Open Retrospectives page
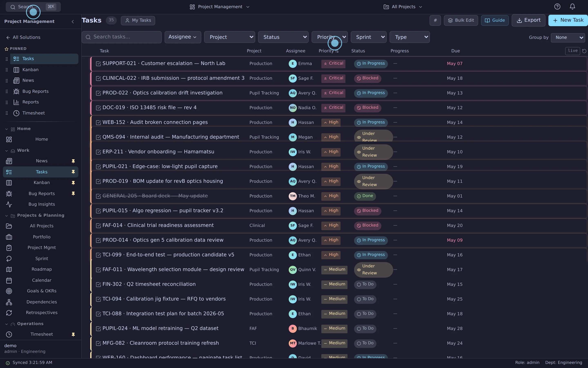This screenshot has width=588, height=368. click(x=41, y=313)
